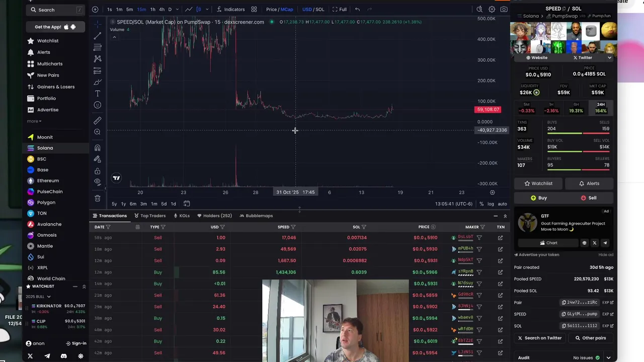
Task: Undo last chart action
Action: point(357,9)
